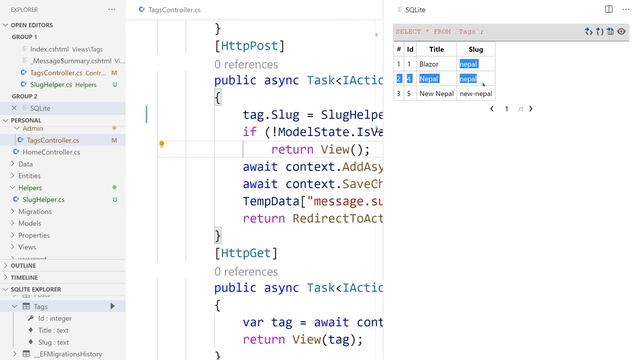Viewport: 640px width, 360px height.
Task: Click the Tags table icon in SQLite Explorer
Action: [x=26, y=306]
